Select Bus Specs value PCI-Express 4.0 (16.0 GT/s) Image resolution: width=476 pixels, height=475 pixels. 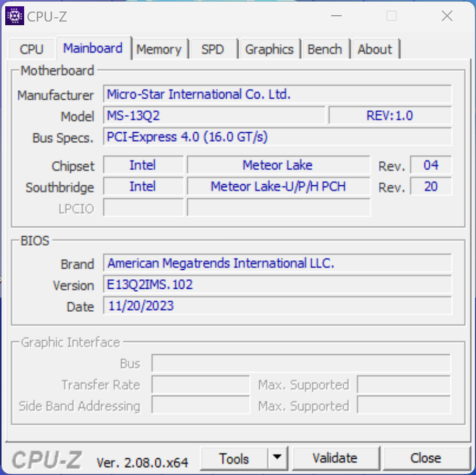click(277, 136)
